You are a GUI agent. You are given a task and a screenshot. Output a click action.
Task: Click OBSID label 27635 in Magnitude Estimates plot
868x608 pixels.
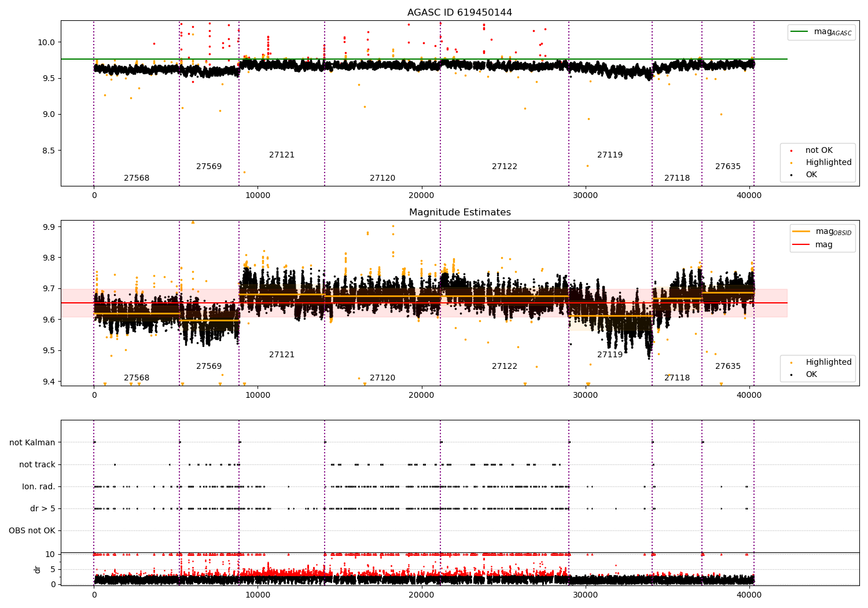point(728,367)
